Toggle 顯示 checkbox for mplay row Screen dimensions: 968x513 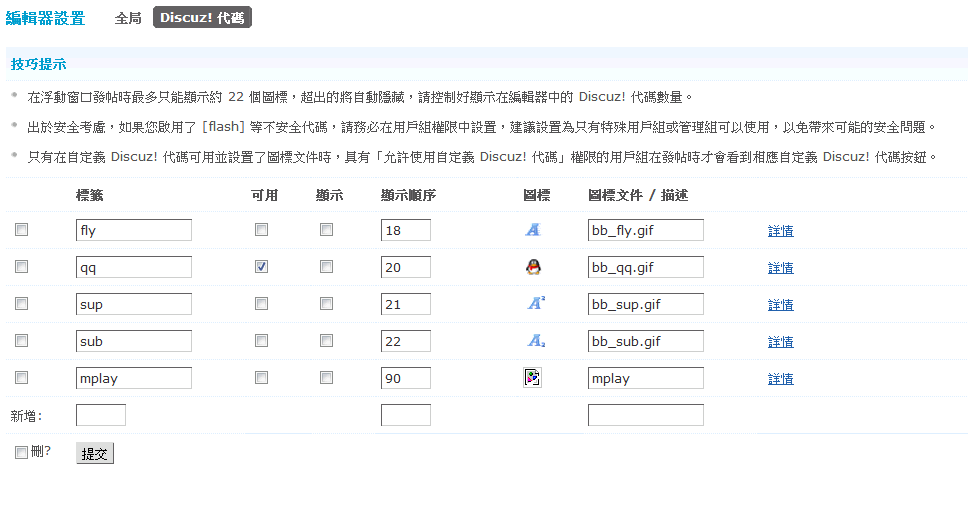tap(327, 377)
